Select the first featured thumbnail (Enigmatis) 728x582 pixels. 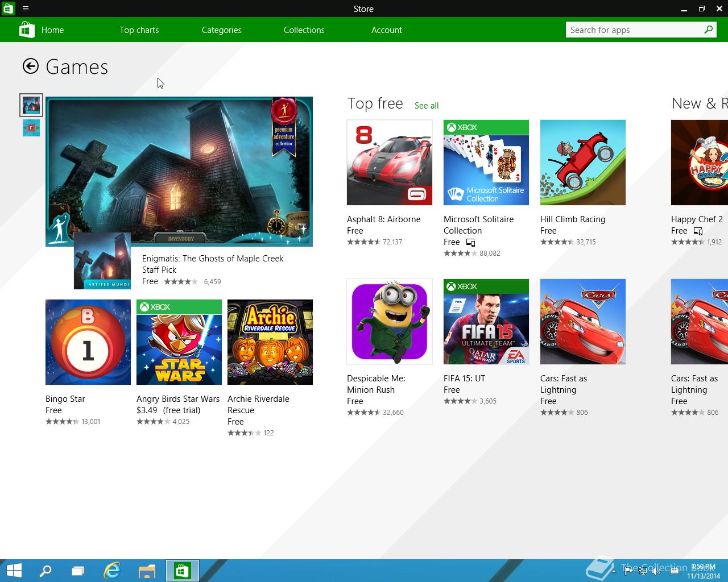(x=31, y=105)
